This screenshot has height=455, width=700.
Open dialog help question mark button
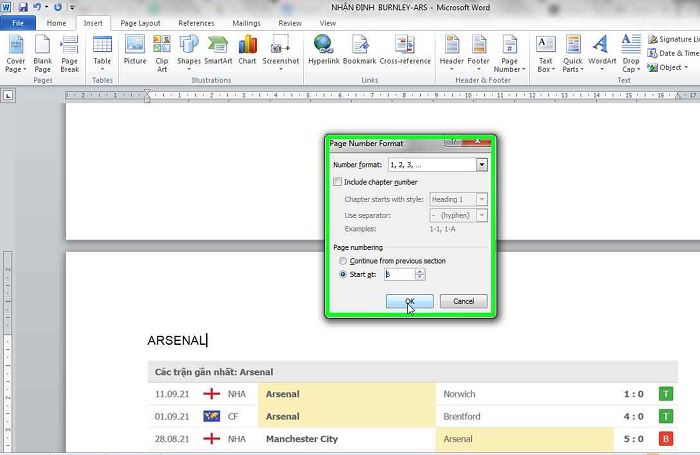(454, 142)
